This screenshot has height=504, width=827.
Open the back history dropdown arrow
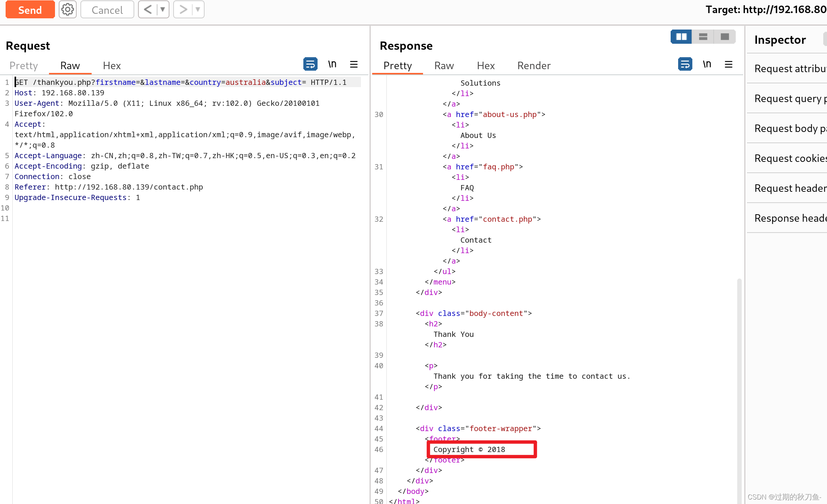pos(163,10)
